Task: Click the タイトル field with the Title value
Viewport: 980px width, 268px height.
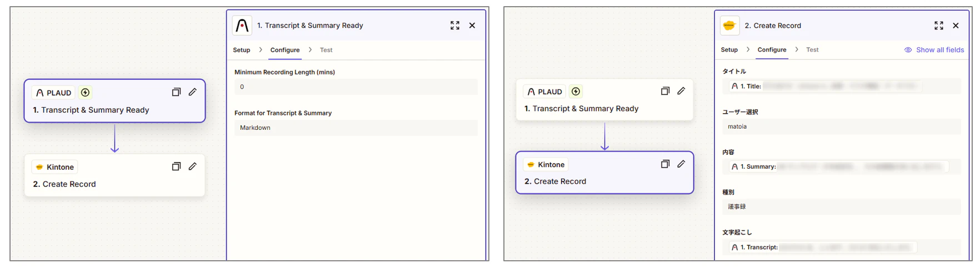Action: tap(842, 86)
